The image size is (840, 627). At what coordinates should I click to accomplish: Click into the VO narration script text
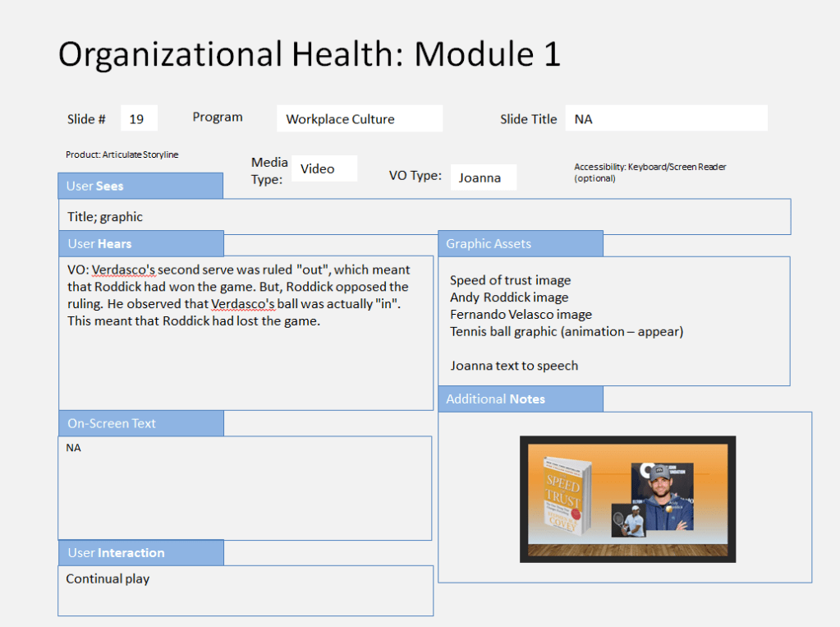[x=238, y=295]
